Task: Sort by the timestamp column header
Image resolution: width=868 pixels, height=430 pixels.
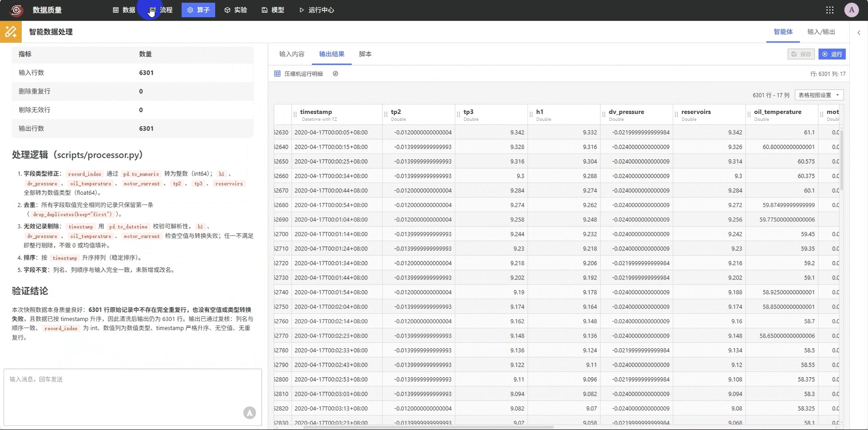Action: (337, 115)
